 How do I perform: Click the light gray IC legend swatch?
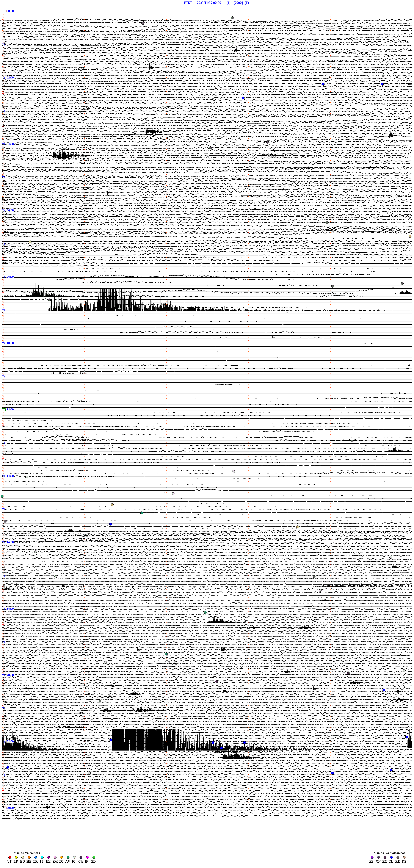pyautogui.click(x=75, y=857)
